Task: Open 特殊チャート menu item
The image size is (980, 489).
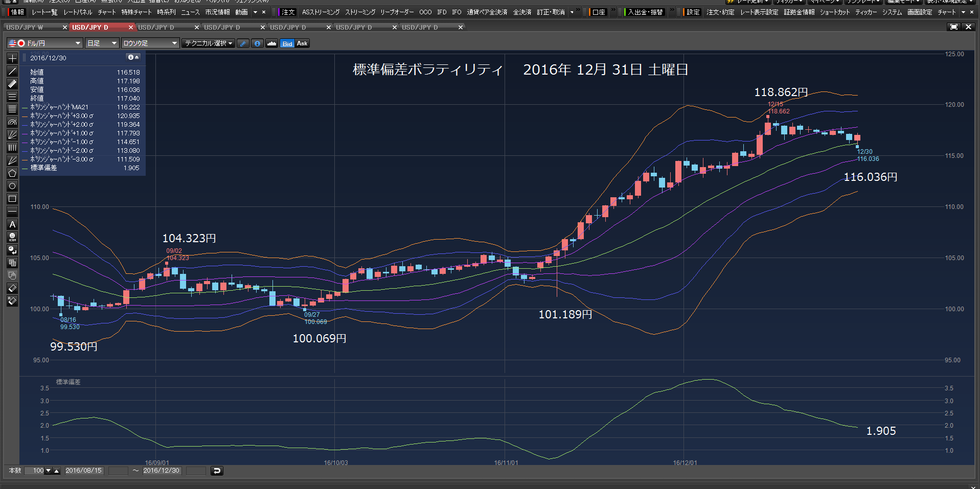Action: (x=136, y=12)
